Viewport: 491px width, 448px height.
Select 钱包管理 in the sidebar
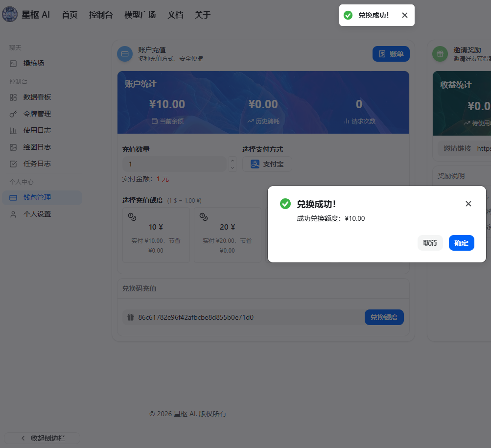click(37, 198)
